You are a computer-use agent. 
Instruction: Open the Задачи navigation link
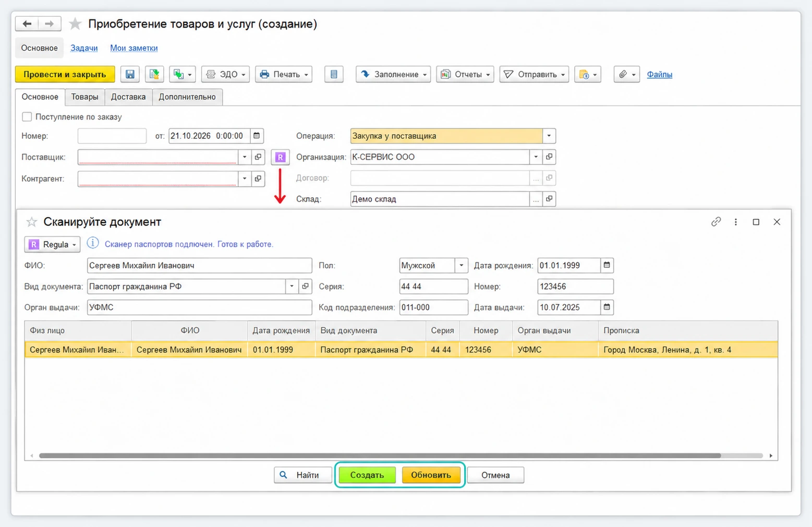tap(84, 48)
